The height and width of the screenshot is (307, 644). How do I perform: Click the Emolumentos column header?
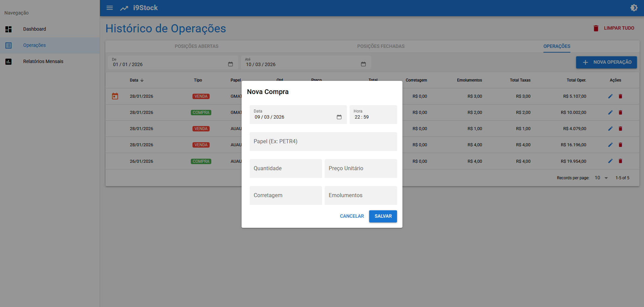(469, 80)
